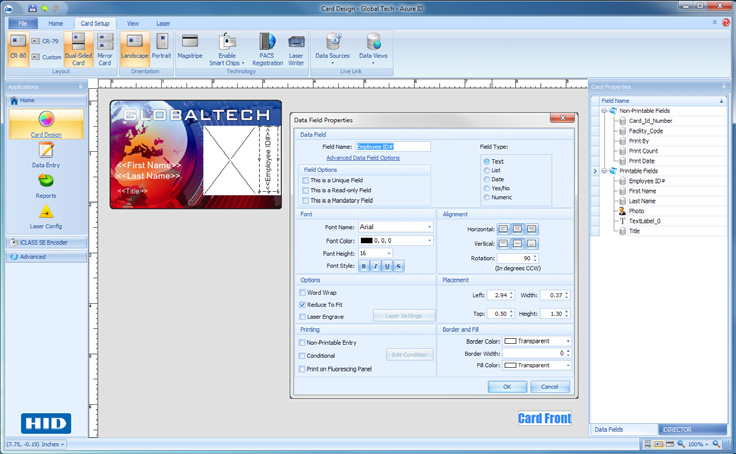Select the Numeric field type
Image resolution: width=736 pixels, height=454 pixels.
[487, 197]
